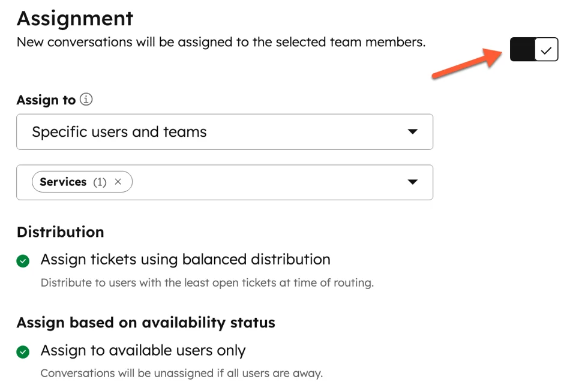Click the Distribution section header
Screen dimensions: 588x391
click(59, 232)
